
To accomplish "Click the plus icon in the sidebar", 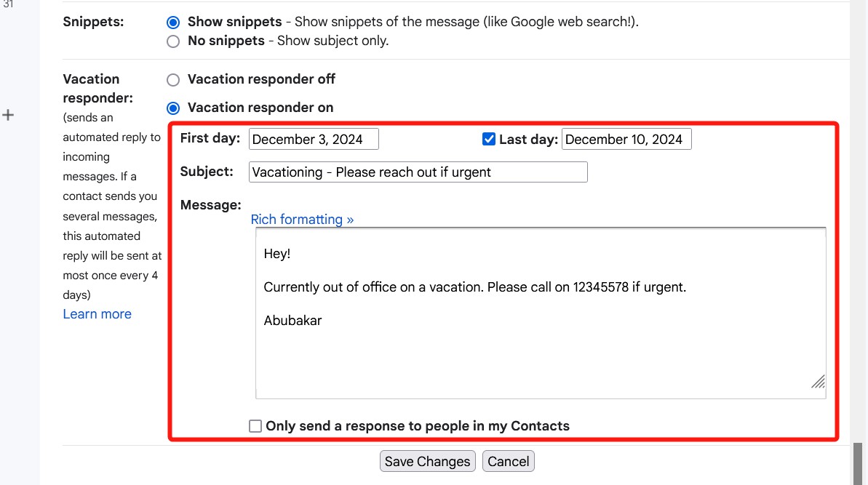I will [x=8, y=114].
